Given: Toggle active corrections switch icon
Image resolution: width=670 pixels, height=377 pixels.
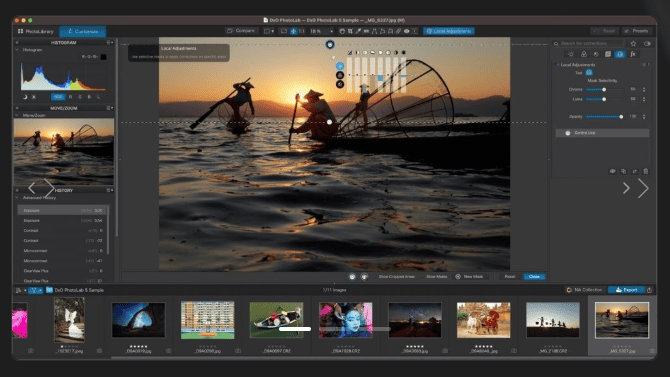Looking at the screenshot, I should pos(647,44).
